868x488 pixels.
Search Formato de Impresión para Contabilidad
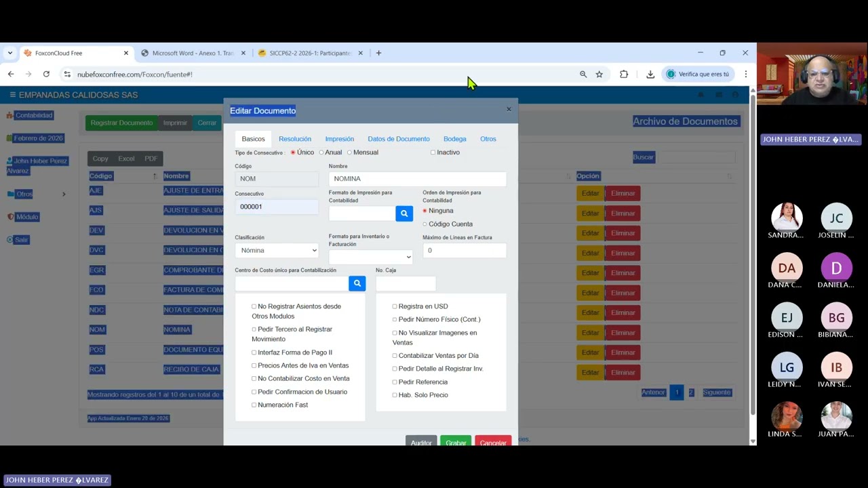(x=404, y=213)
